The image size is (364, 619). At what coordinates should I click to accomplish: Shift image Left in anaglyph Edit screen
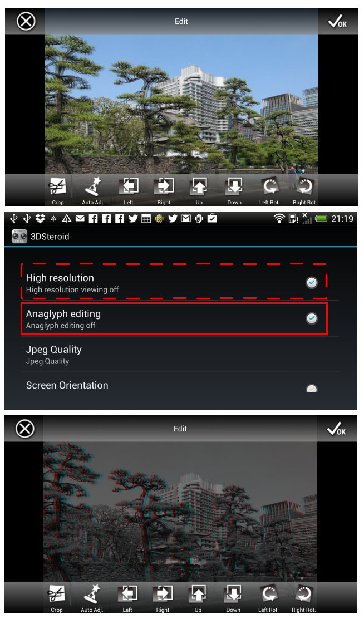pyautogui.click(x=127, y=598)
